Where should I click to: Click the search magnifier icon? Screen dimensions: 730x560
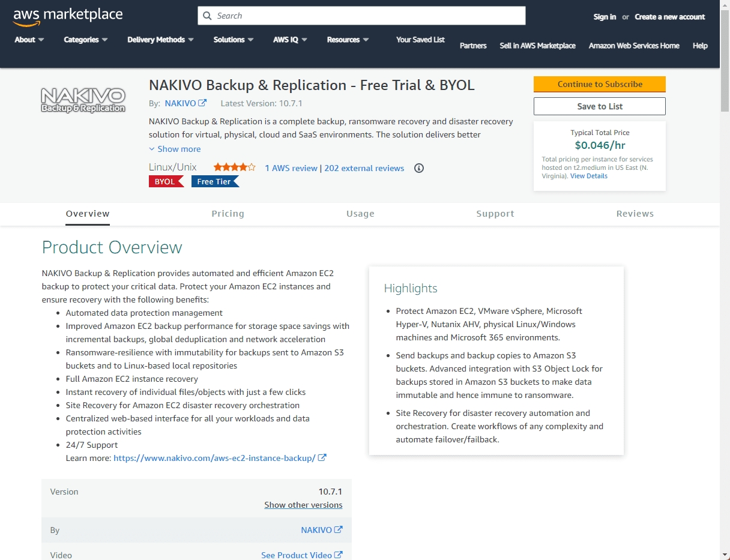pos(208,16)
